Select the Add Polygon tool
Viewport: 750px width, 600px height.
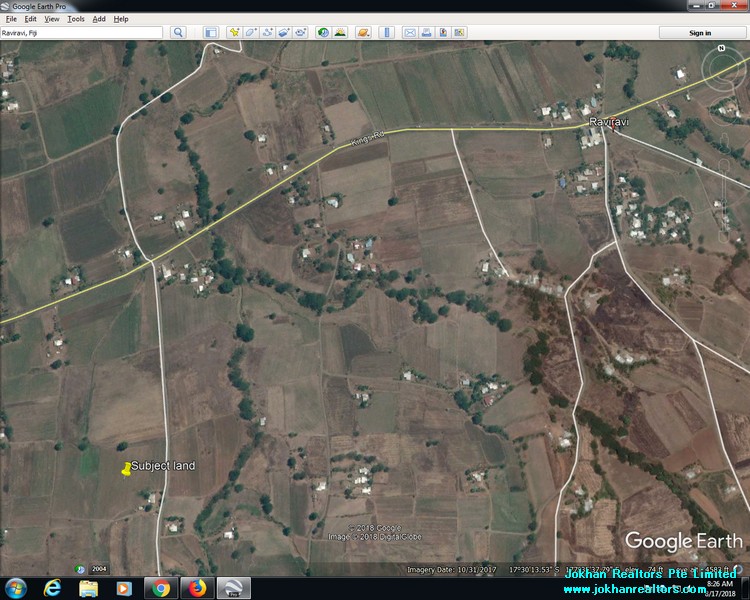[251, 33]
